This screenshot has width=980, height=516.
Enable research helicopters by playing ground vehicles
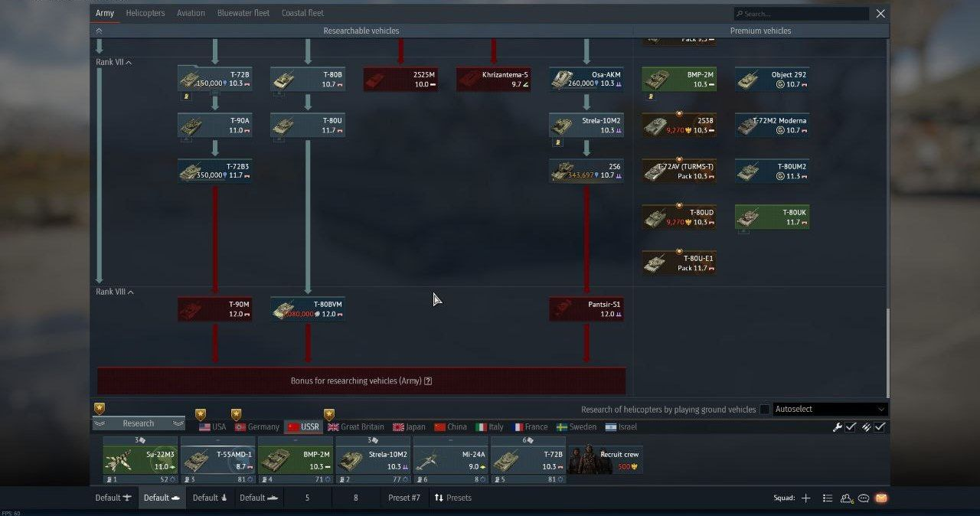click(x=764, y=410)
